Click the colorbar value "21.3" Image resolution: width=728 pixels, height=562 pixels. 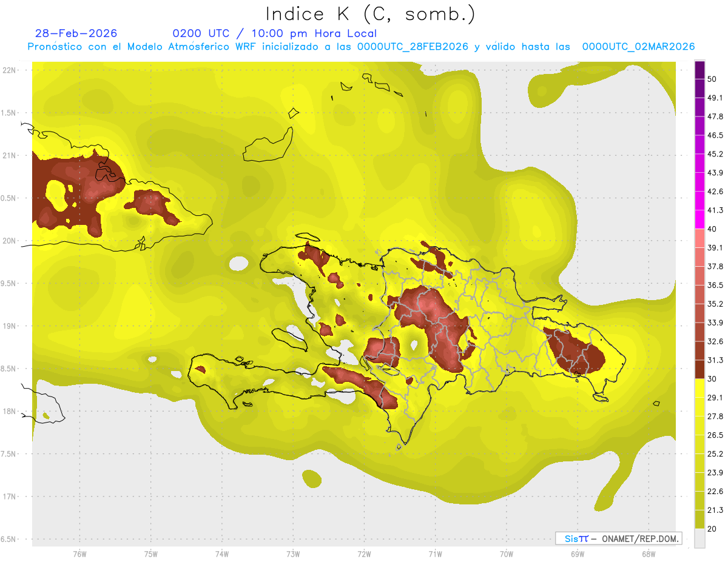pos(715,510)
